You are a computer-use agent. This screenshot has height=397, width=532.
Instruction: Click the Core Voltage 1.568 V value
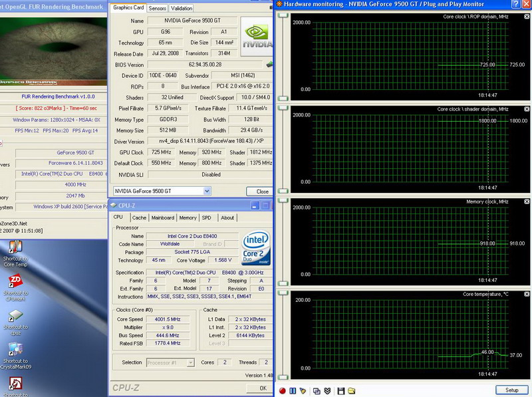click(x=223, y=260)
